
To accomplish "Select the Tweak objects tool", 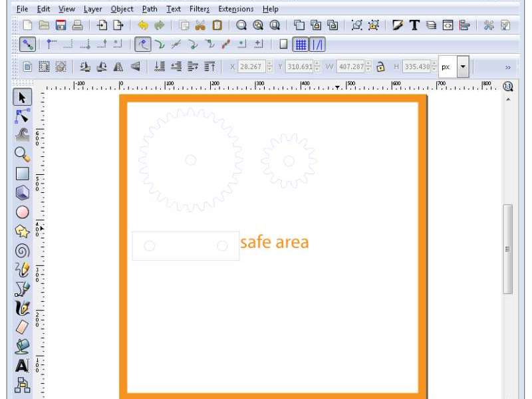I will (x=23, y=135).
